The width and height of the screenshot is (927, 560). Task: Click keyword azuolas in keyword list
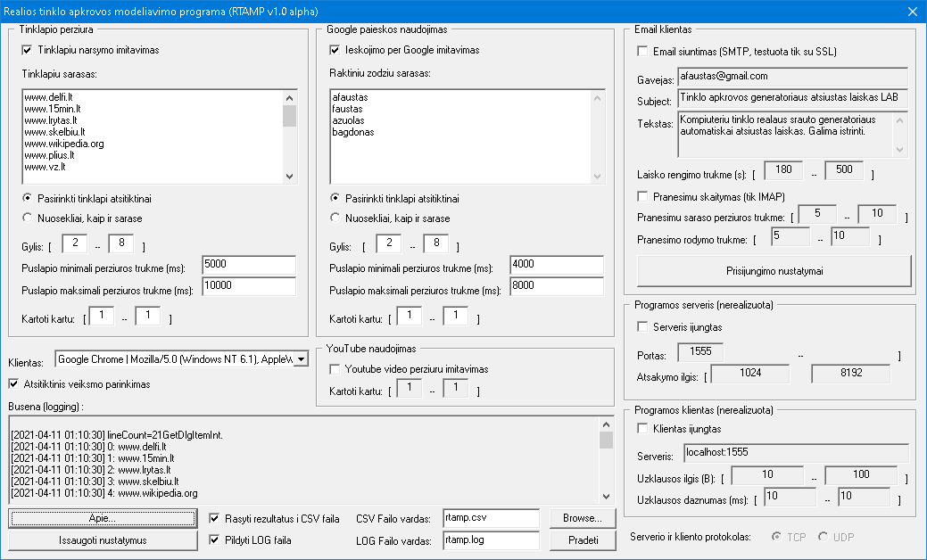348,120
